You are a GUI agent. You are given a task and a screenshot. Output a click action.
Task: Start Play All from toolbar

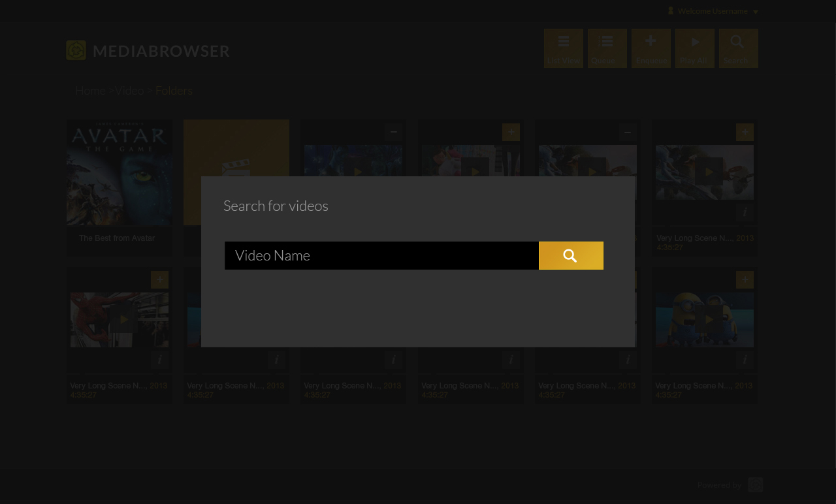[x=695, y=48]
